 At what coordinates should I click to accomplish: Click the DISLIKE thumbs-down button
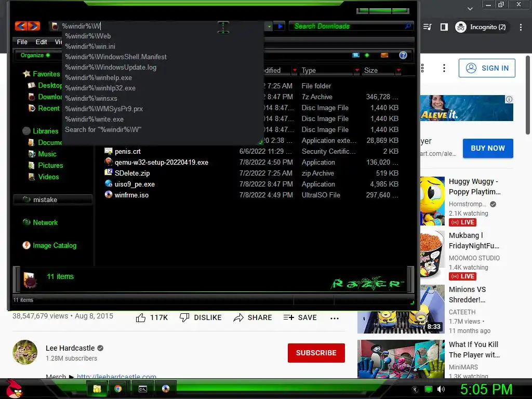pos(201,317)
